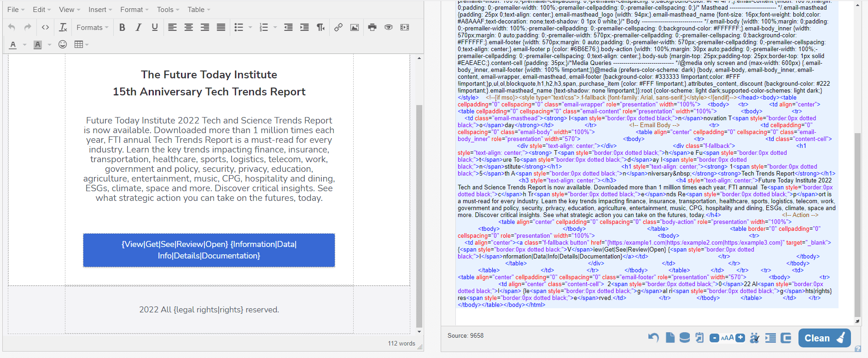Open the View menu

[69, 9]
